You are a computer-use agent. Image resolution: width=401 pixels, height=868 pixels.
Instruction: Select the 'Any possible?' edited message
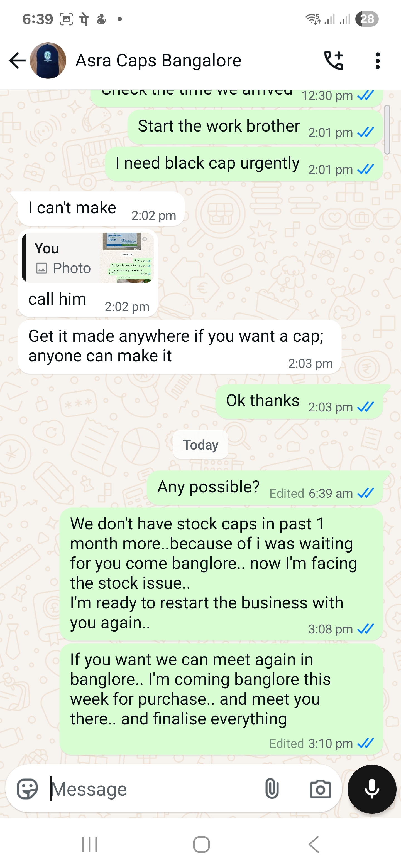coord(265,488)
